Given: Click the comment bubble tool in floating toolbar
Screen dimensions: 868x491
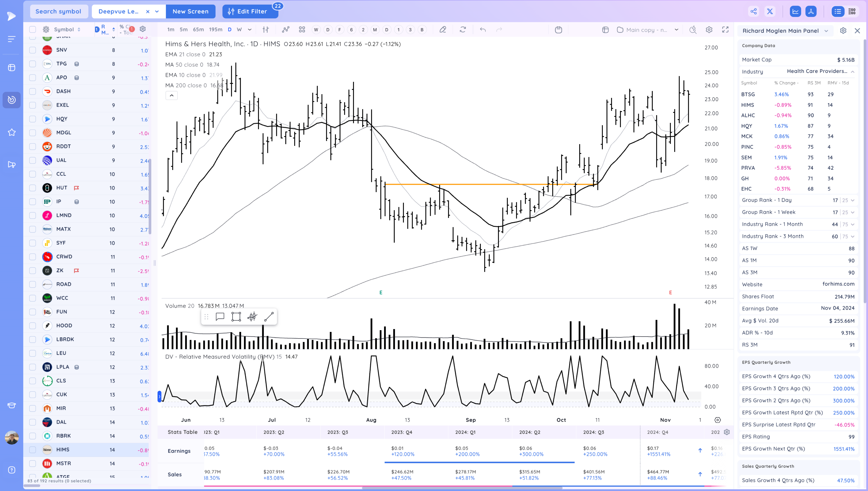Looking at the screenshot, I should point(220,317).
